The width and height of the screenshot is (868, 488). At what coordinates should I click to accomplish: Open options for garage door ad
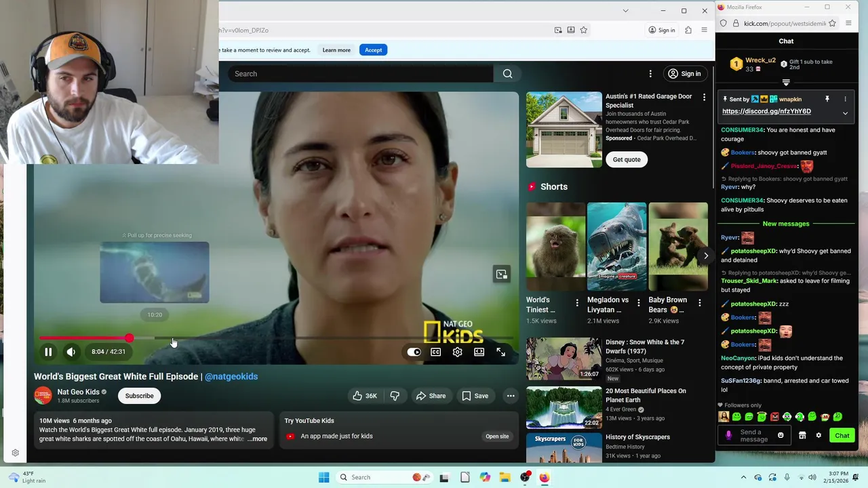click(704, 98)
